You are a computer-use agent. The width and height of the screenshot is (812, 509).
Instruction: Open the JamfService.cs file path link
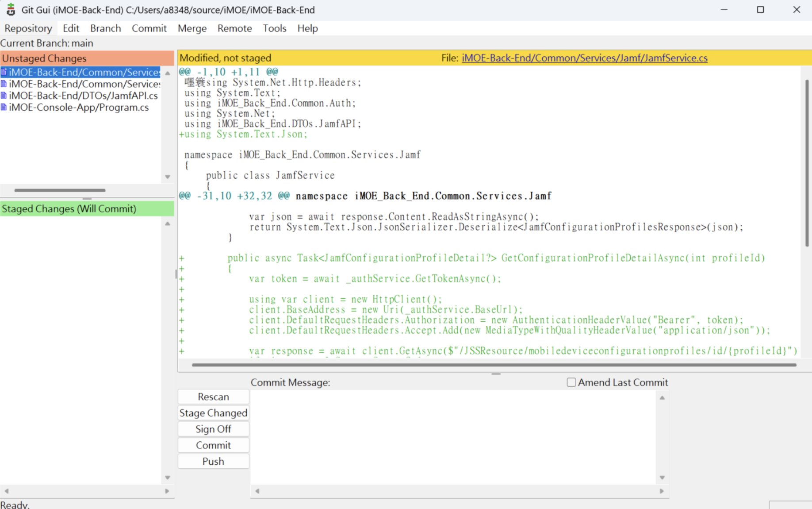click(584, 58)
